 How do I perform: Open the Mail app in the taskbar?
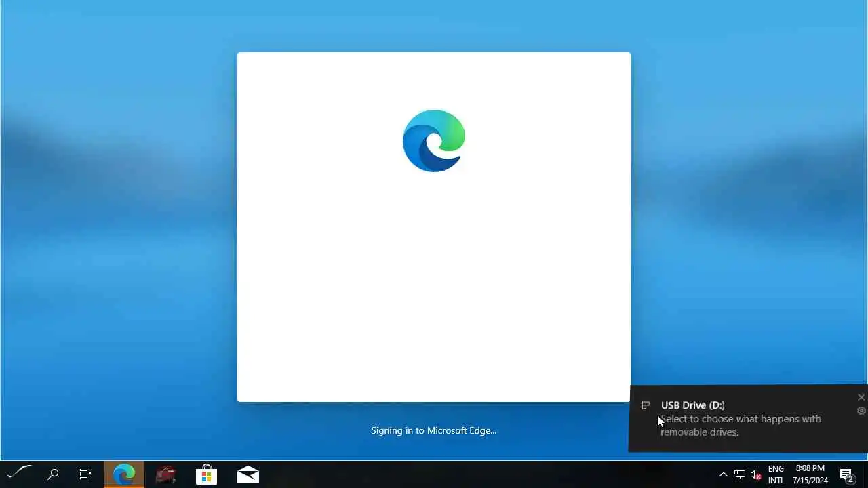click(x=248, y=474)
